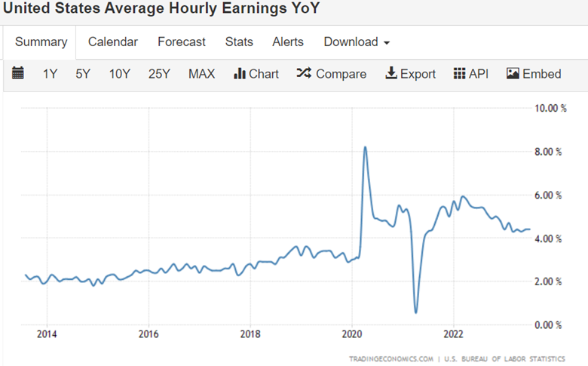Viewport: 588px width, 366px height.
Task: Select the 1Y time range
Action: (x=50, y=74)
